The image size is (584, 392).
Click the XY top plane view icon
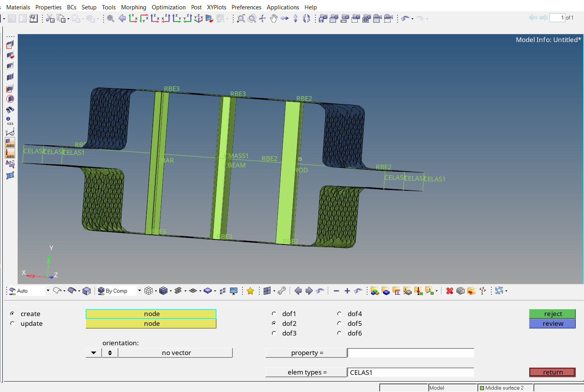(133, 18)
